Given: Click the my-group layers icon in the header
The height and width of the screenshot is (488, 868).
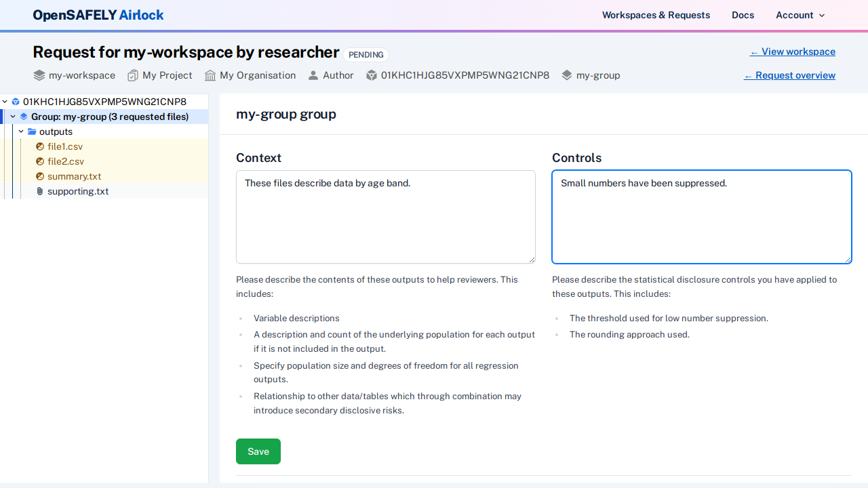Looking at the screenshot, I should coord(567,75).
